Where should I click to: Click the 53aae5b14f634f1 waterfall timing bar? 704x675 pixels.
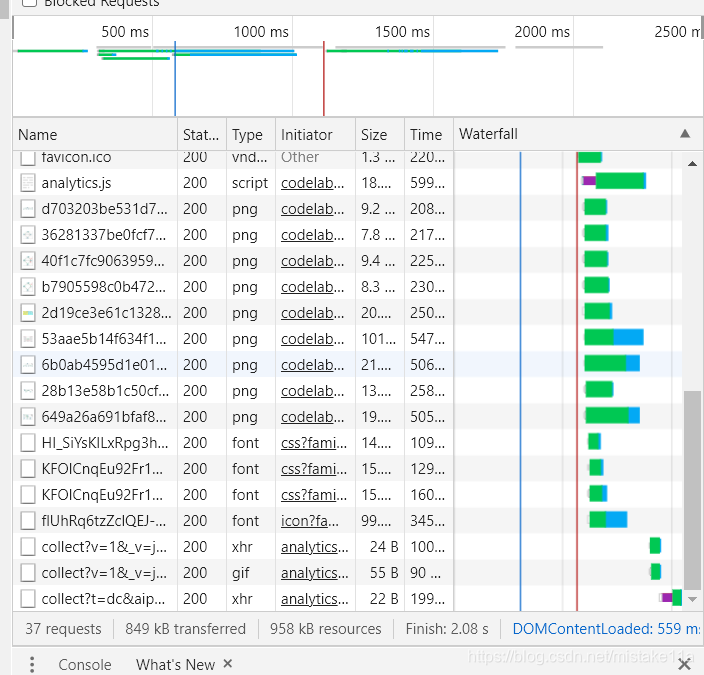tap(614, 337)
